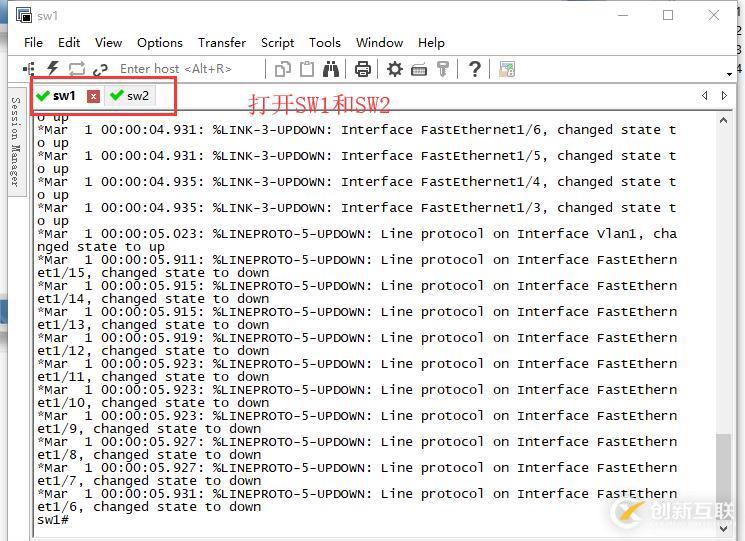Open the Transfer menu

pyautogui.click(x=222, y=43)
